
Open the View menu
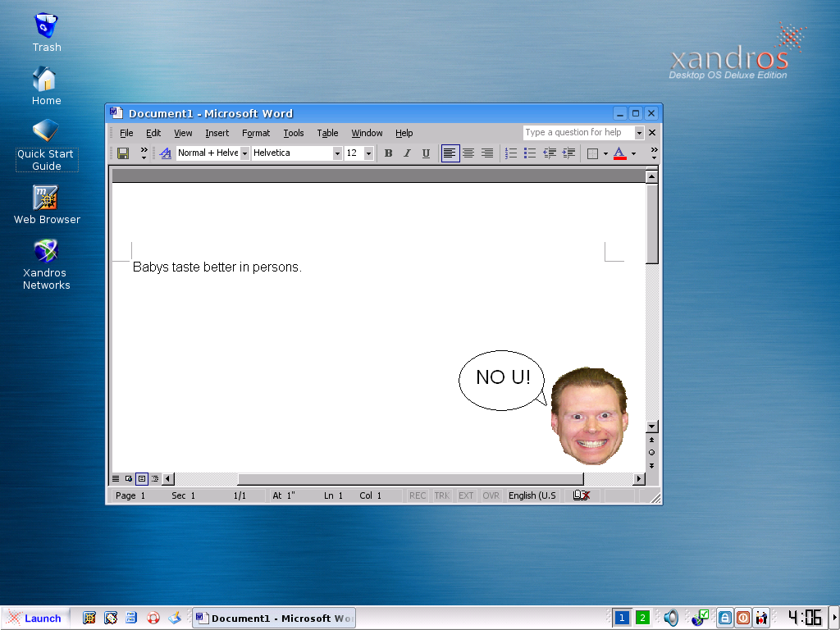point(183,133)
